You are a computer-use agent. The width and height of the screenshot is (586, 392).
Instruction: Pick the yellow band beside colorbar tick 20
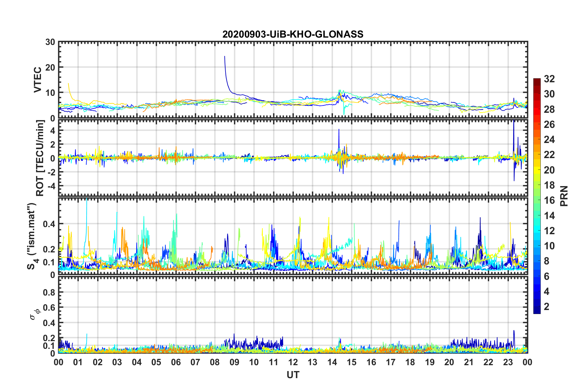[537, 170]
